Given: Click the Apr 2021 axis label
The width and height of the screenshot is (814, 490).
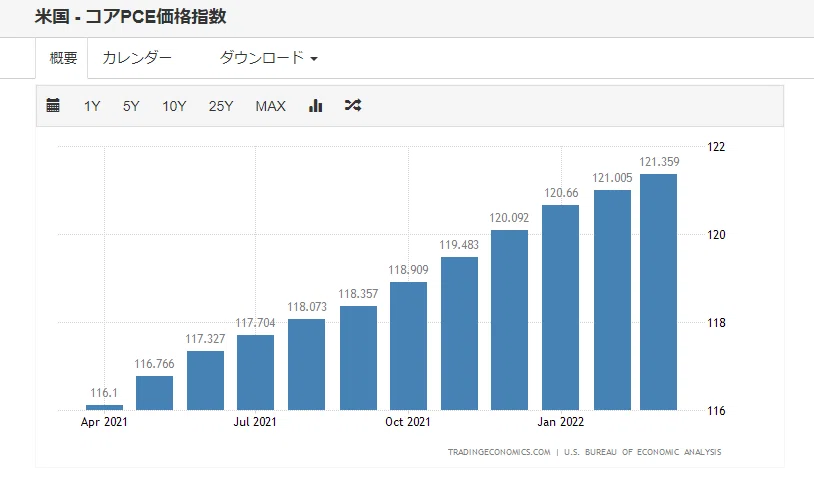Looking at the screenshot, I should pos(104,422).
